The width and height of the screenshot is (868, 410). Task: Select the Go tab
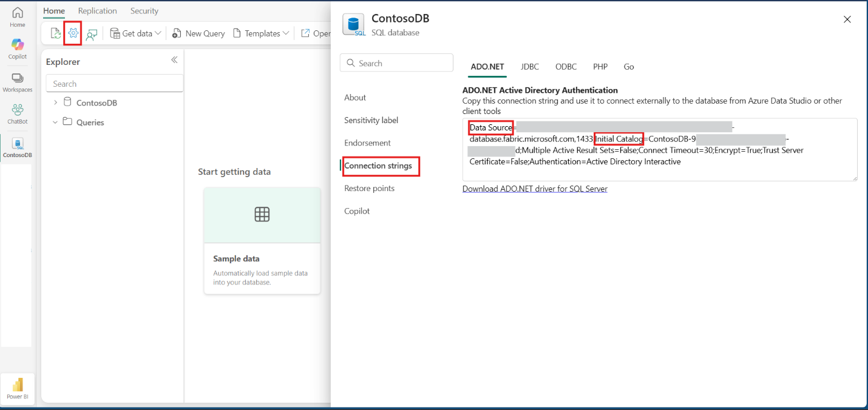[x=629, y=67]
